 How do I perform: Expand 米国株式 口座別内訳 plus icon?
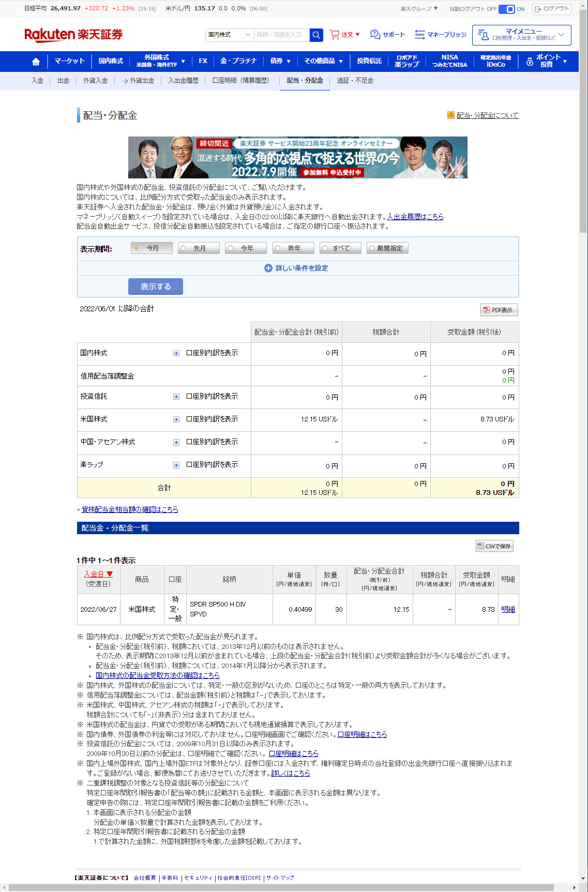coord(176,419)
